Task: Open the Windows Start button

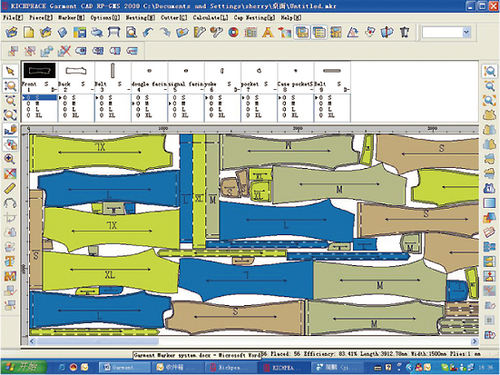Action: pos(23,367)
